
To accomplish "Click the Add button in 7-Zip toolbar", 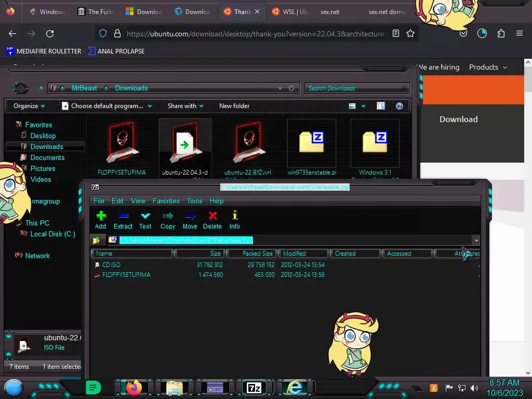I will pyautogui.click(x=100, y=220).
